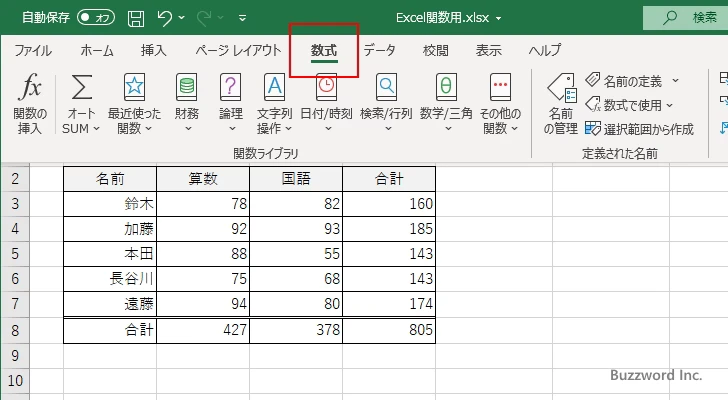Select the cell with value 427

click(203, 330)
